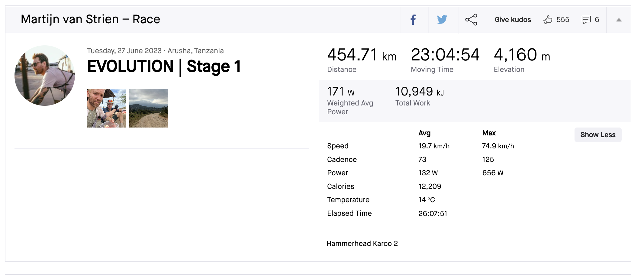Click the comment count number 6

[x=597, y=20]
